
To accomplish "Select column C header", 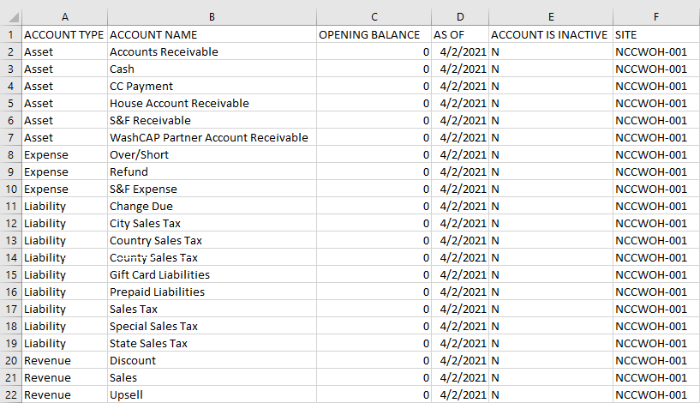I will point(374,15).
